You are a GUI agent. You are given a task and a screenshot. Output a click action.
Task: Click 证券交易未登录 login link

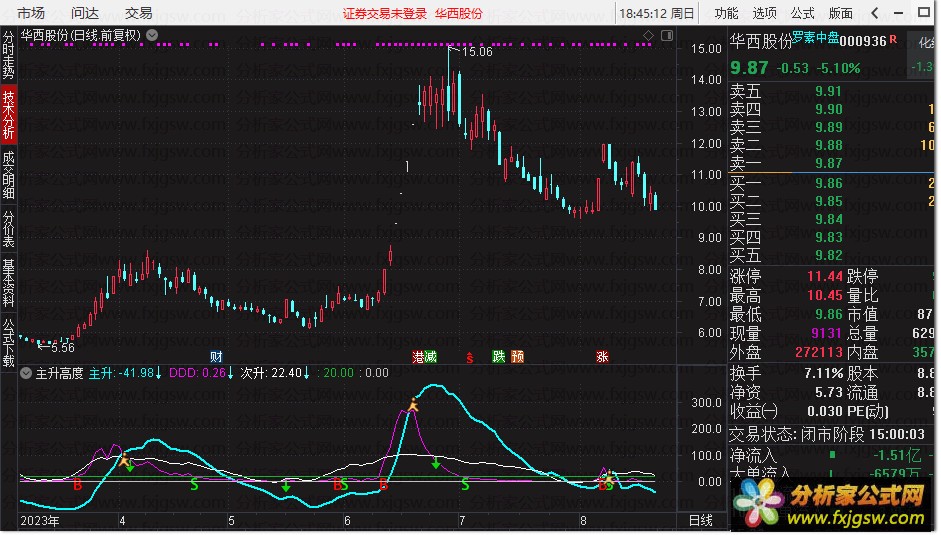click(x=385, y=13)
